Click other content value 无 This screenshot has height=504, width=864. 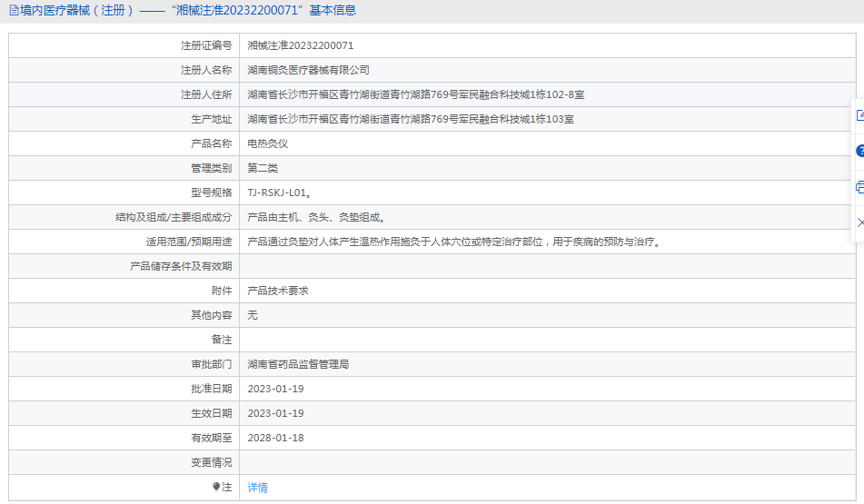point(253,315)
